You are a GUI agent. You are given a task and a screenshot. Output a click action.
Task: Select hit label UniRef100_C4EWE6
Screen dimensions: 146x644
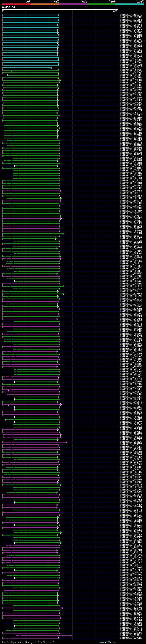coord(131,266)
